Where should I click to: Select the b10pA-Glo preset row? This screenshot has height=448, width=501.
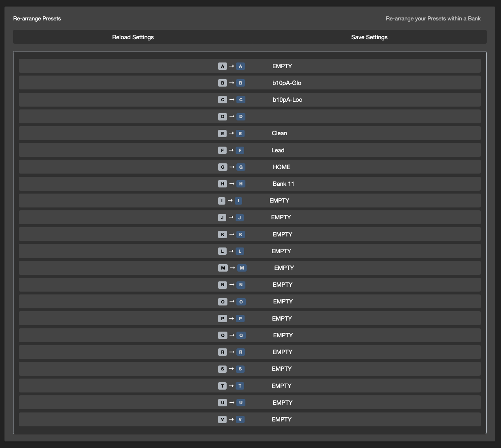click(x=287, y=83)
